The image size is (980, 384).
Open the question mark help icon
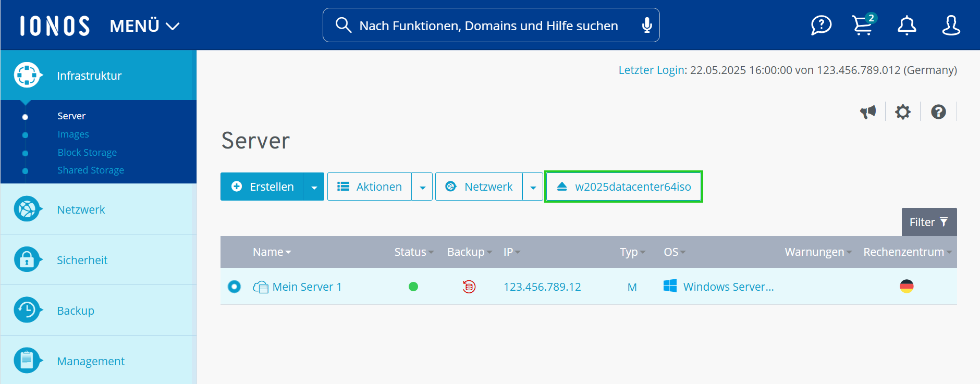click(938, 112)
